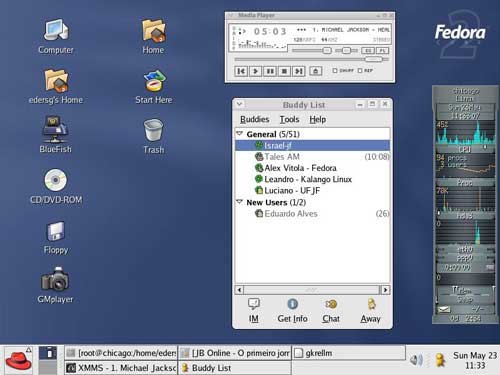The width and height of the screenshot is (500, 375).
Task: Click the mail envelope in gkrellm
Action: click(x=444, y=310)
